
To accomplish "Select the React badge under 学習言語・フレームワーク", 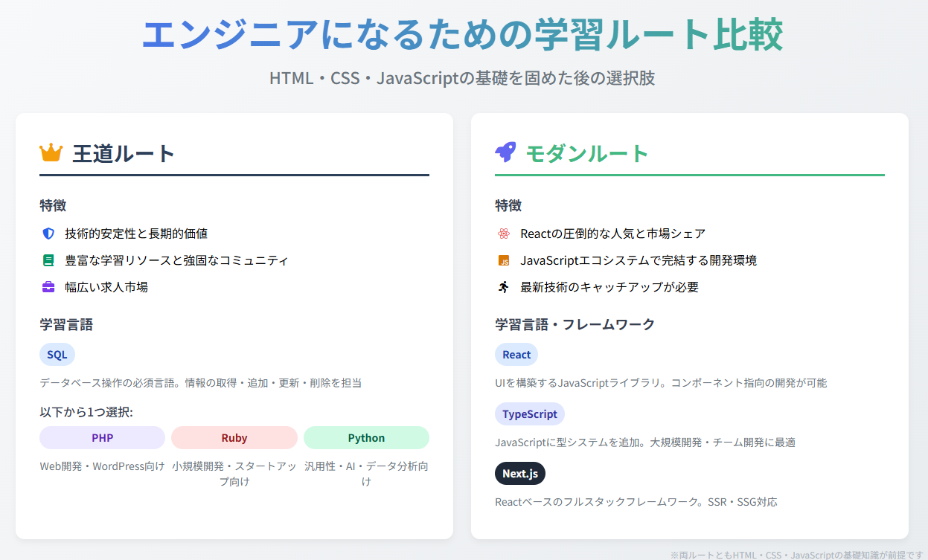I will [516, 355].
